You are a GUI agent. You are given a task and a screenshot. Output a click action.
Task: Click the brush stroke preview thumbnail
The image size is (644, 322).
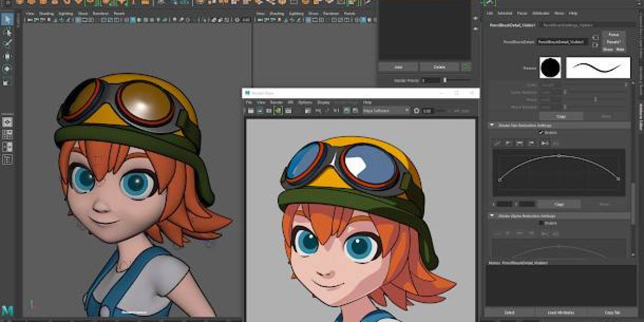(598, 68)
